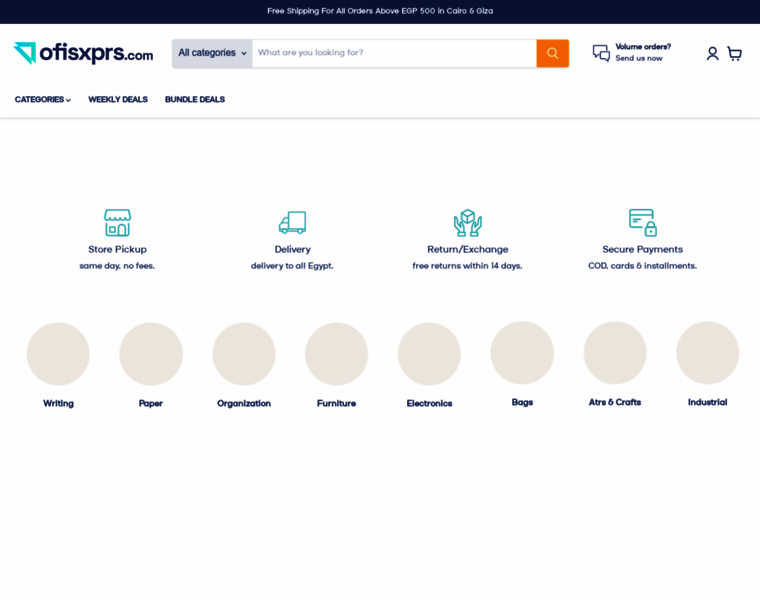Click 'same day, no fees.' text
Screen dimensions: 760x600
117,266
